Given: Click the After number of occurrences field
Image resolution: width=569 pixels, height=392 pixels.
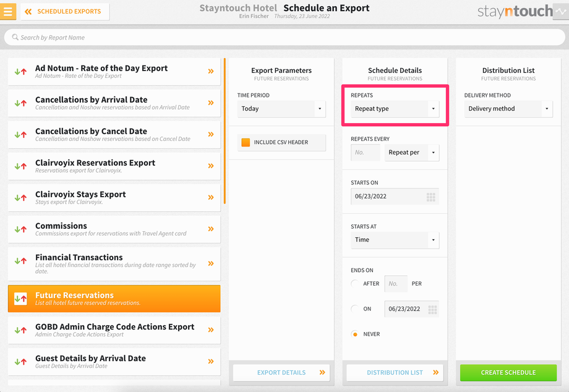Looking at the screenshot, I should pos(396,284).
